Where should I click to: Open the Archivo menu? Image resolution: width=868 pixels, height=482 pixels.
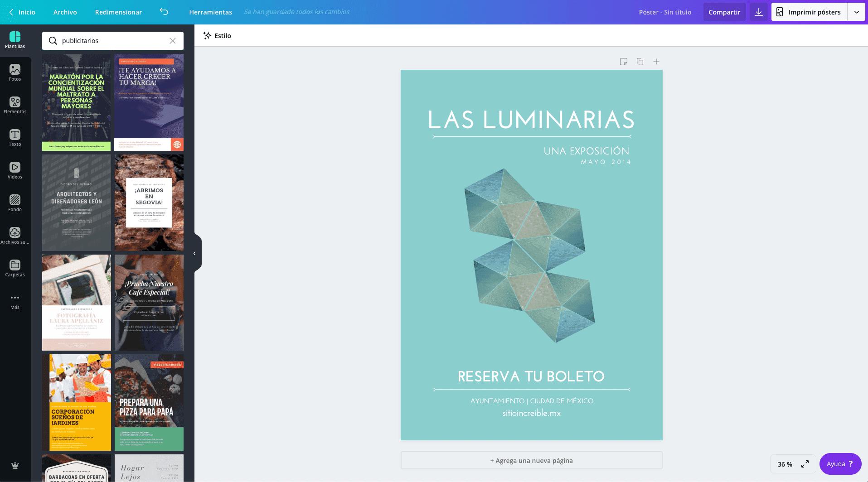click(65, 12)
